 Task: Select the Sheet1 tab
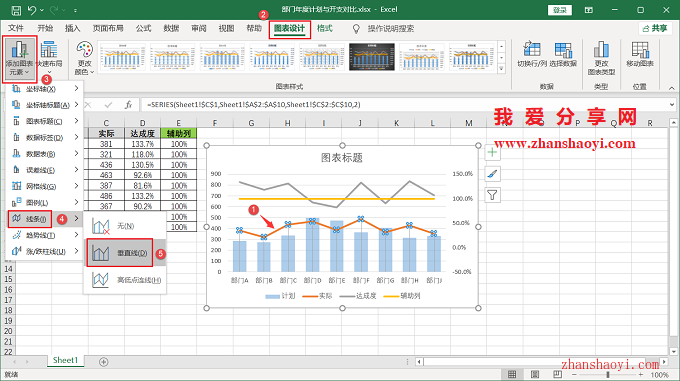tap(65, 360)
